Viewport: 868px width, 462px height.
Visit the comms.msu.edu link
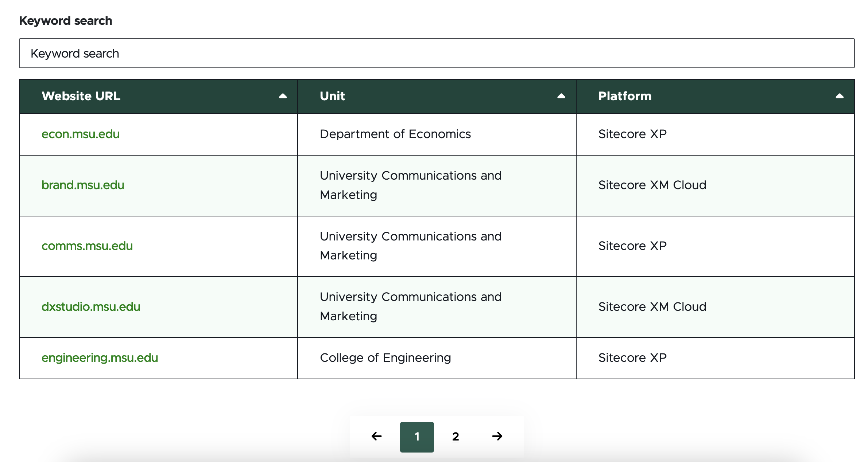87,246
